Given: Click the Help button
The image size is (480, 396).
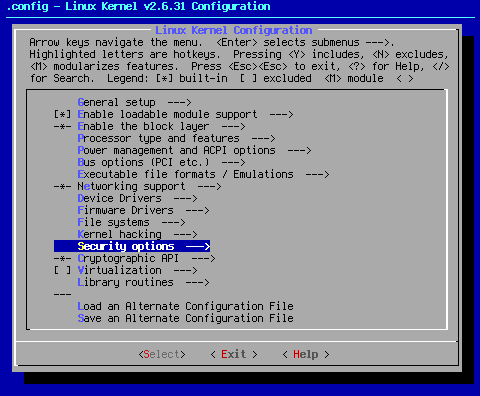Looking at the screenshot, I should 306,354.
